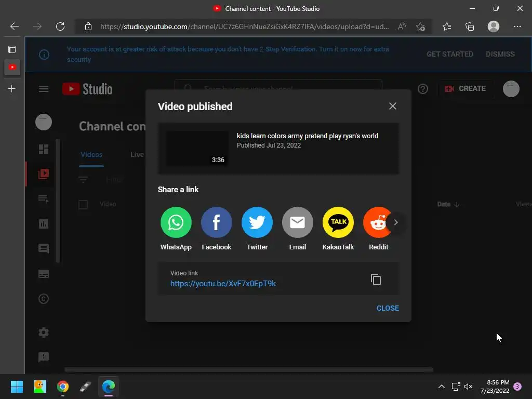Click the CREATE button
This screenshot has height=399, width=532.
pyautogui.click(x=465, y=88)
